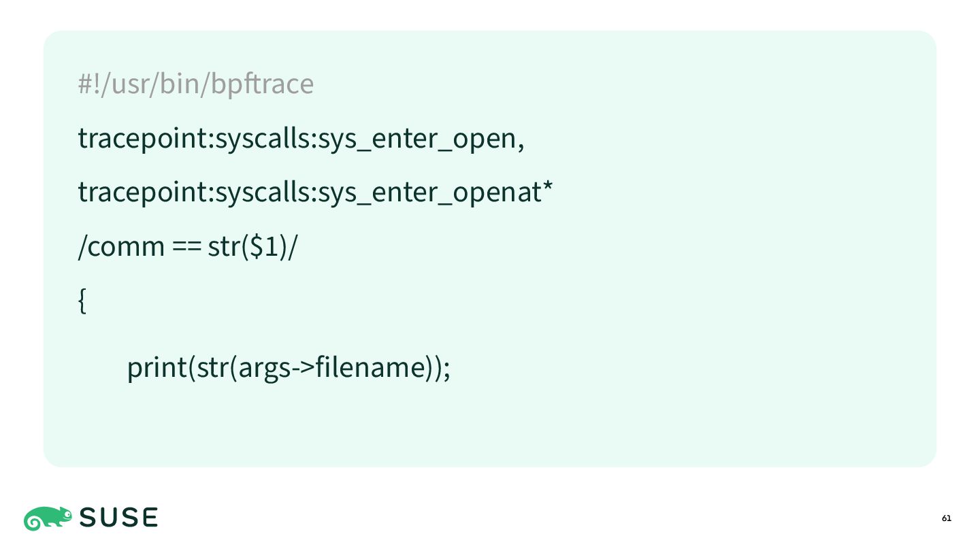Click the sys_enter_open tracepoint line
The image size is (980, 551).
(x=301, y=139)
